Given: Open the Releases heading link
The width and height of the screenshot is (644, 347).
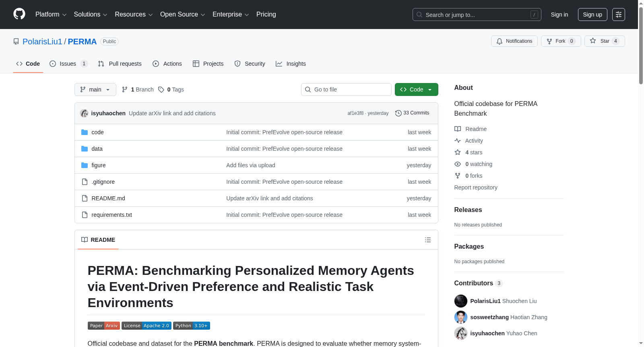Looking at the screenshot, I should tap(468, 210).
